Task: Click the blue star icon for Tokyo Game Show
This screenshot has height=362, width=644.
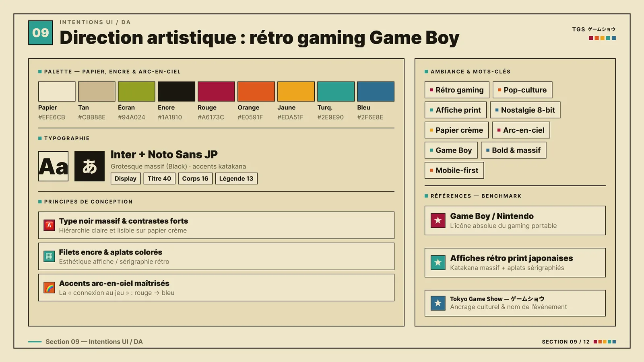Action: click(438, 303)
